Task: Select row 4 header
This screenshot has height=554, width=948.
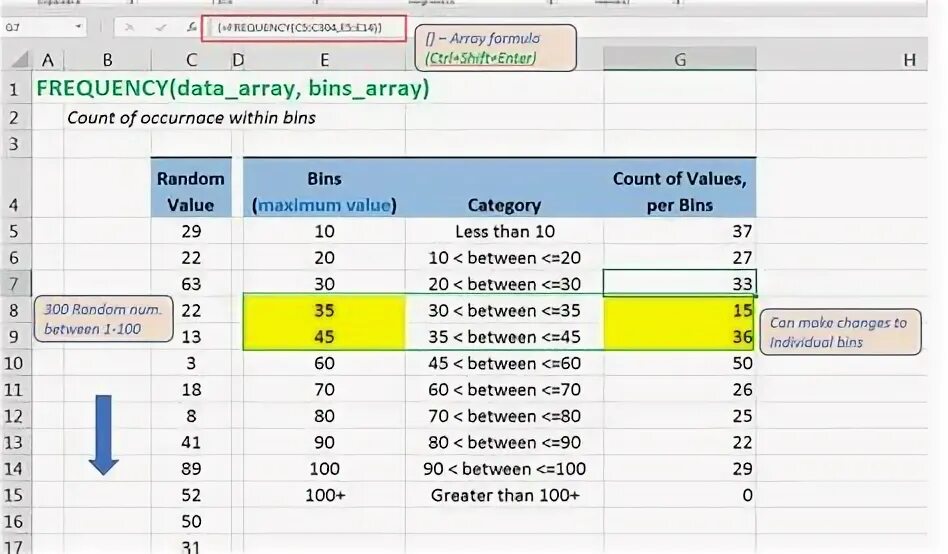Action: [x=15, y=187]
